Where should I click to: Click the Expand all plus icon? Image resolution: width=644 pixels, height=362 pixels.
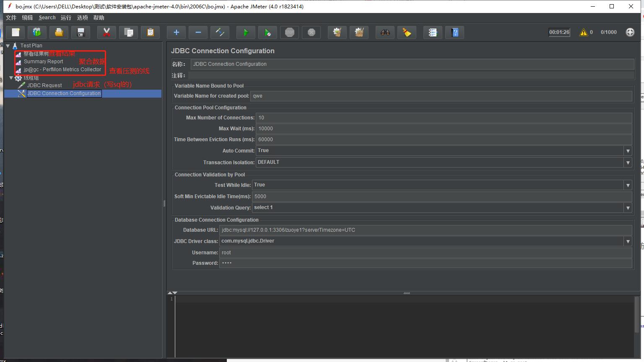[176, 32]
